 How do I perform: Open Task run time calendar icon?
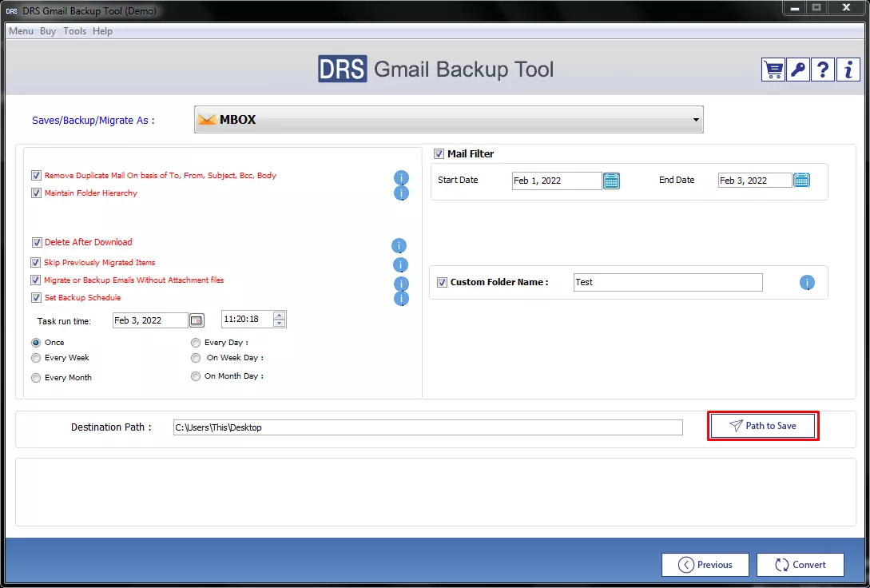tap(197, 320)
